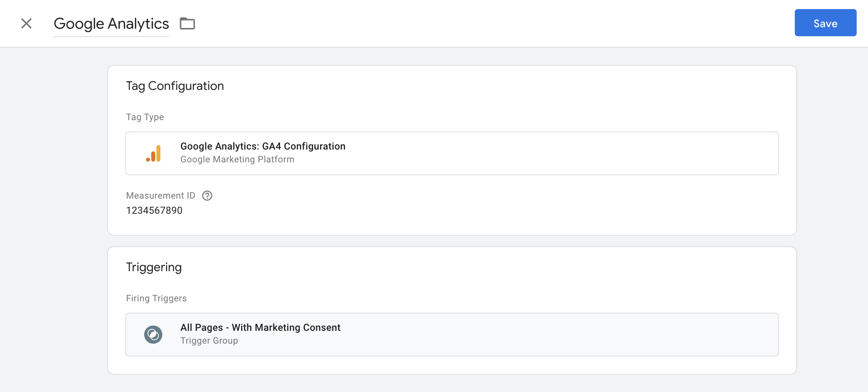Click the Firing Triggers label

coord(156,298)
